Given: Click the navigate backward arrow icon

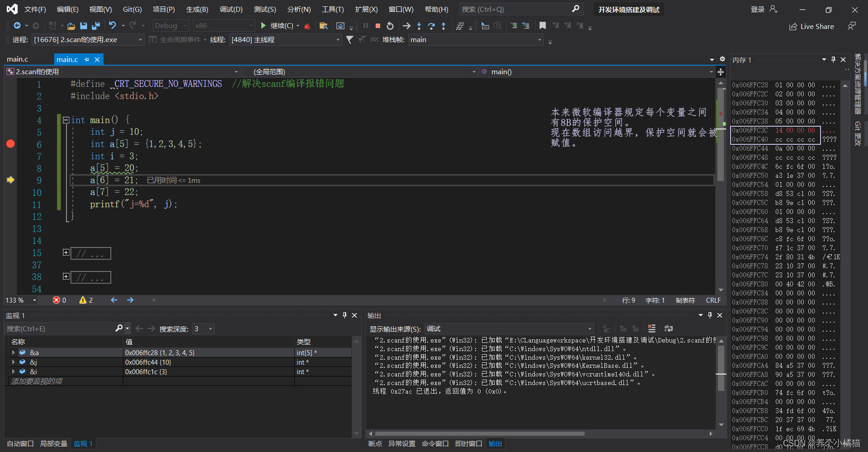Looking at the screenshot, I should [17, 26].
